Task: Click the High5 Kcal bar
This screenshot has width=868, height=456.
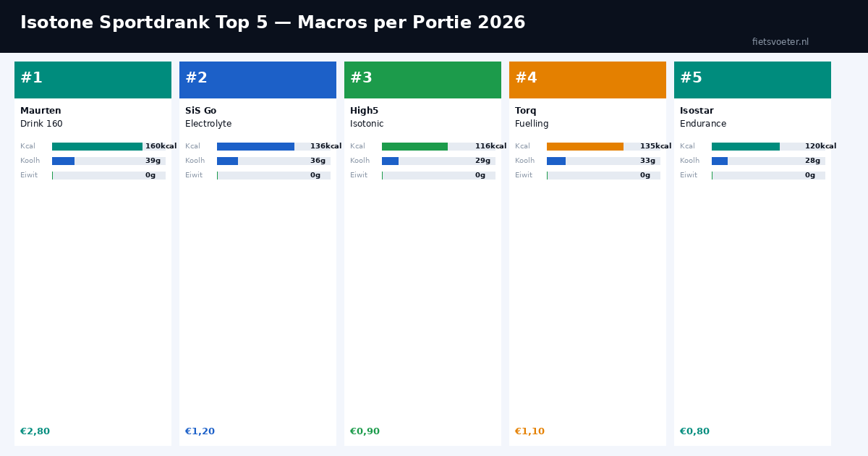Action: coord(438,146)
